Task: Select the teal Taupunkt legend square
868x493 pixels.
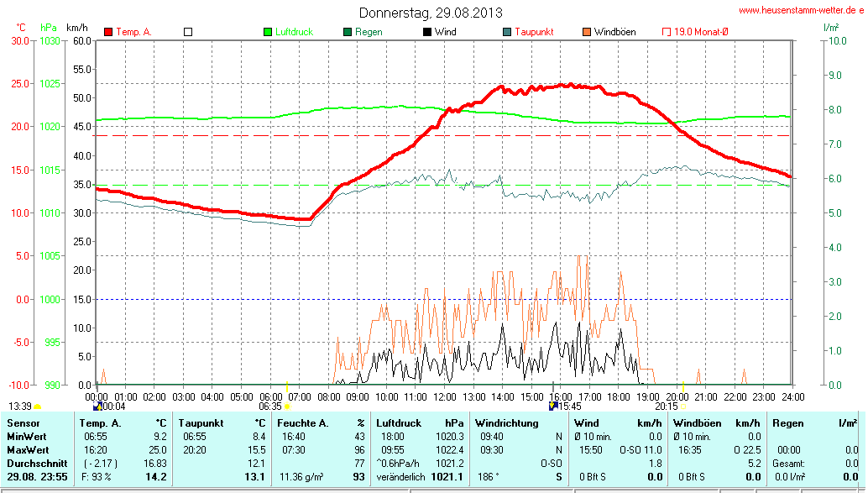Action: tap(507, 32)
